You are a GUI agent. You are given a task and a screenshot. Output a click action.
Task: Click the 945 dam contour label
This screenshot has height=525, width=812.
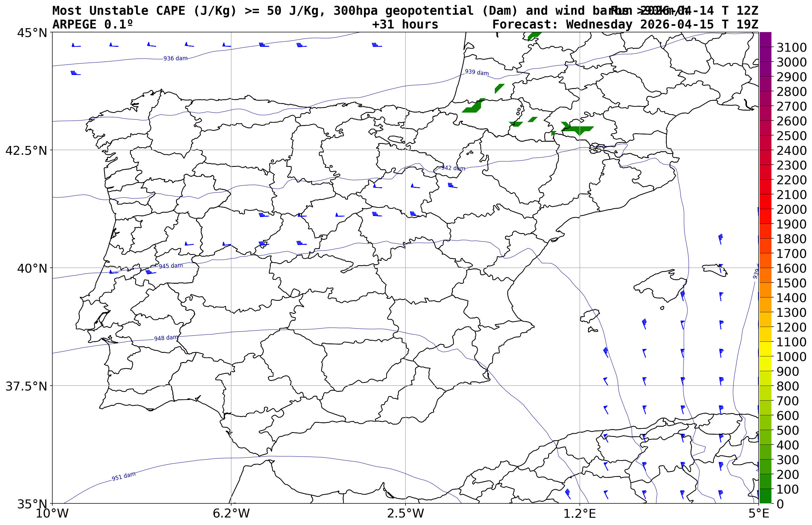(171, 266)
